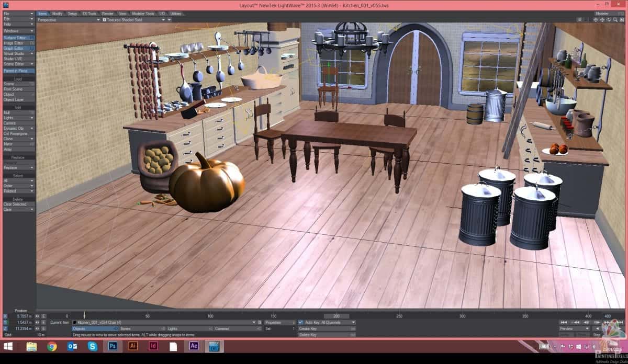Screen dimensions: 628x364
Task: Click the Chrome taskbar icon
Action: tap(52, 346)
